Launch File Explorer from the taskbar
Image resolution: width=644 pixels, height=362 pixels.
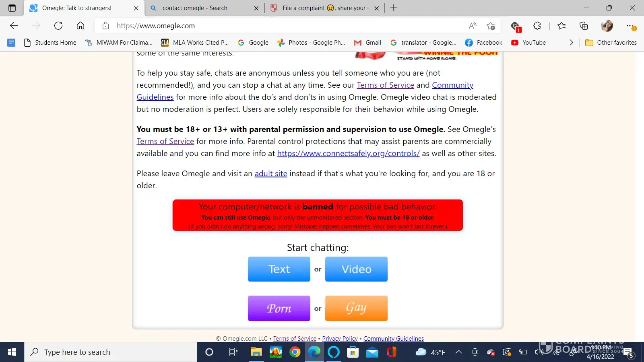(x=256, y=352)
